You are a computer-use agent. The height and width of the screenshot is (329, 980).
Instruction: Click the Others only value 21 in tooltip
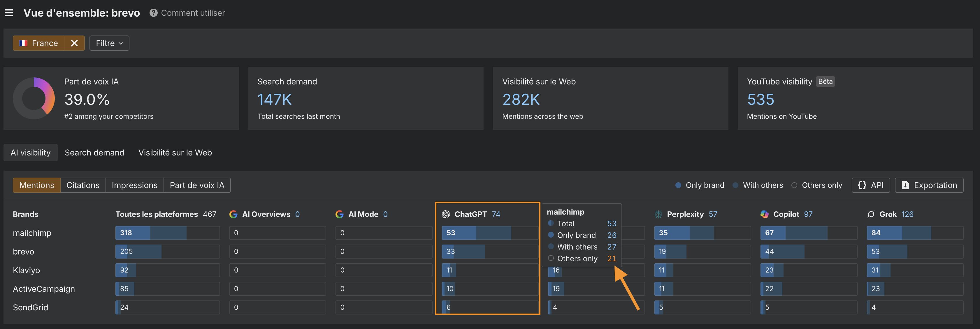[611, 259]
